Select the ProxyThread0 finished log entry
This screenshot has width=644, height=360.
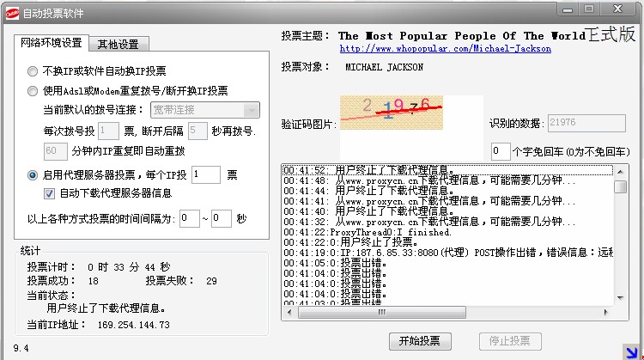tap(447, 232)
